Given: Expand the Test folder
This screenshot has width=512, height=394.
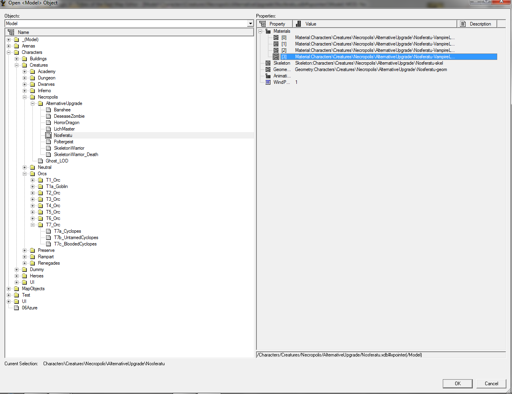Looking at the screenshot, I should (9, 295).
